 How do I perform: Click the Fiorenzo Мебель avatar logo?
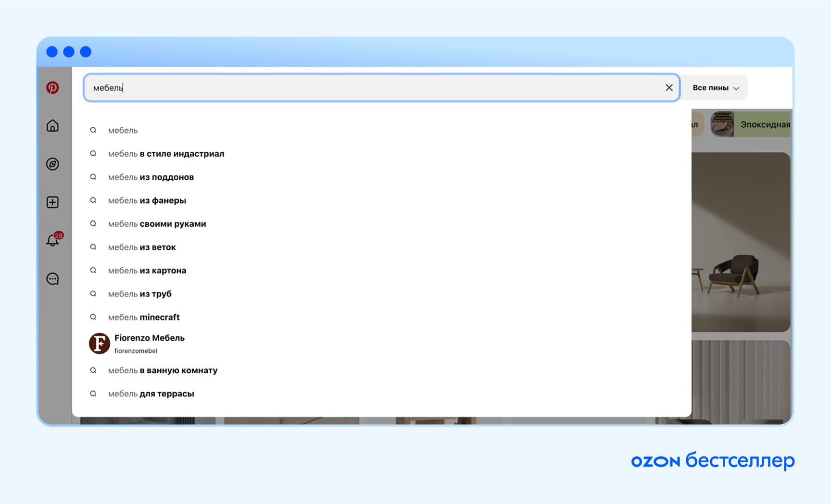point(100,344)
